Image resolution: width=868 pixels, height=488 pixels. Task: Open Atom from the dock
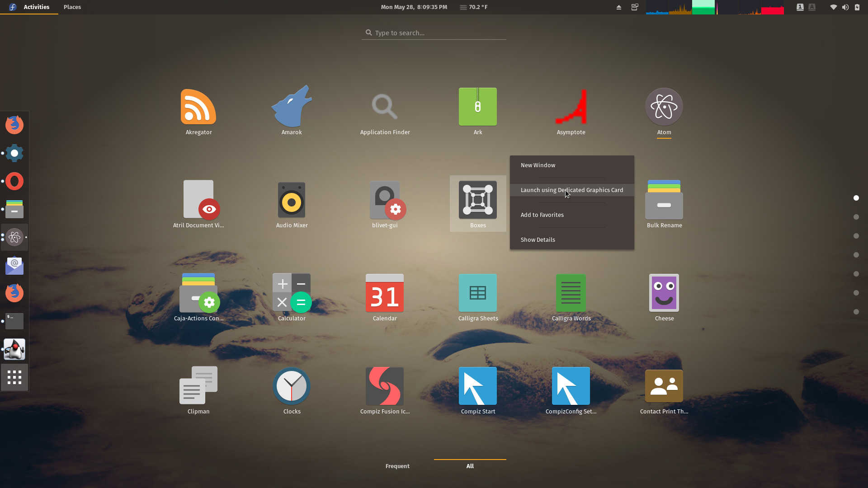(x=14, y=237)
